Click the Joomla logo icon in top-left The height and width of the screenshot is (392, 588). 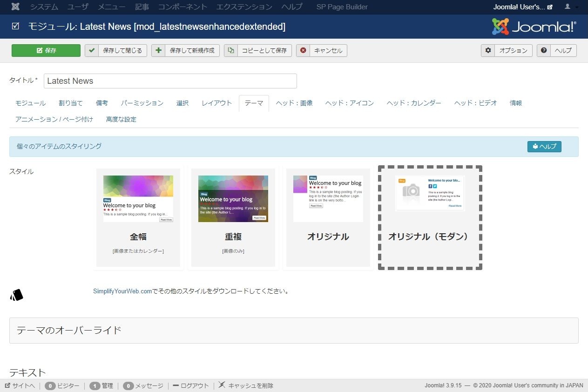pos(15,7)
